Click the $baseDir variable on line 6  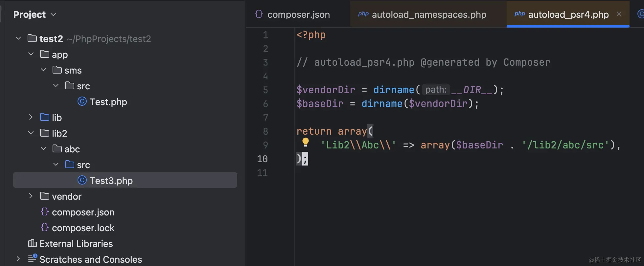pyautogui.click(x=320, y=104)
